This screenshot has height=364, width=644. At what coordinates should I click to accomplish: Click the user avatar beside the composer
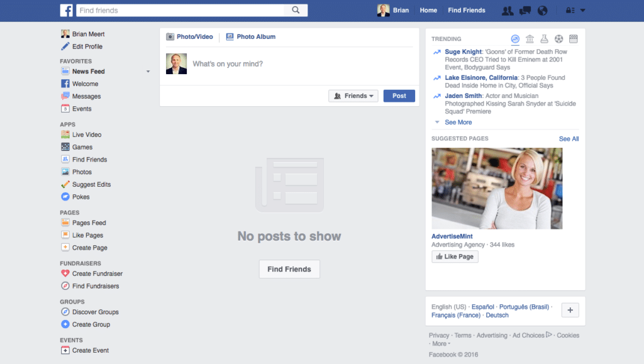[x=176, y=63]
